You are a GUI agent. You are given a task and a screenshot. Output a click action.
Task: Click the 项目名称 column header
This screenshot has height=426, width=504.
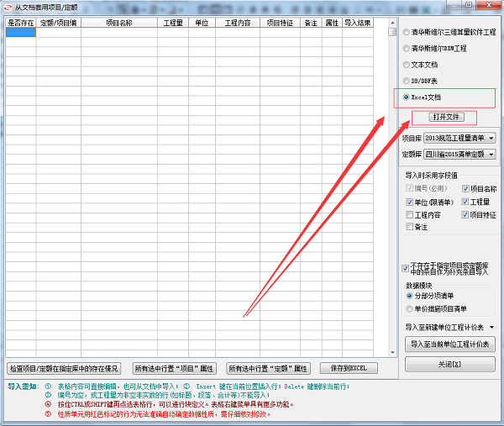119,23
